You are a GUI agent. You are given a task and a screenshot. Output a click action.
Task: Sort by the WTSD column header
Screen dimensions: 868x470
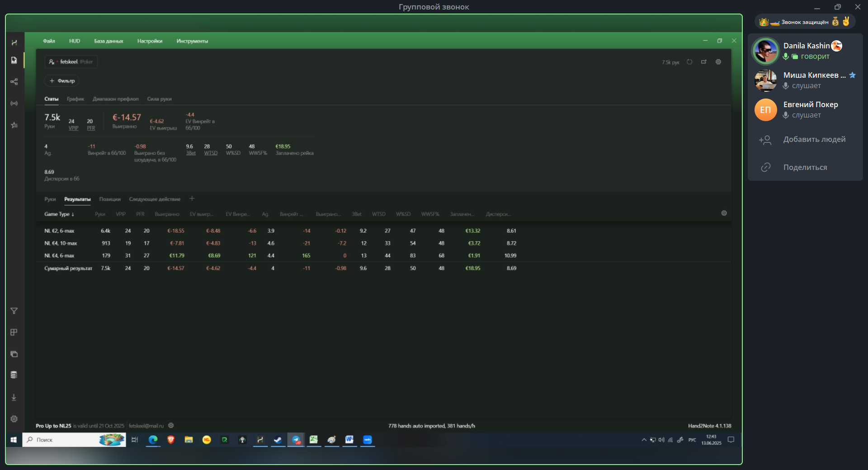(x=379, y=214)
